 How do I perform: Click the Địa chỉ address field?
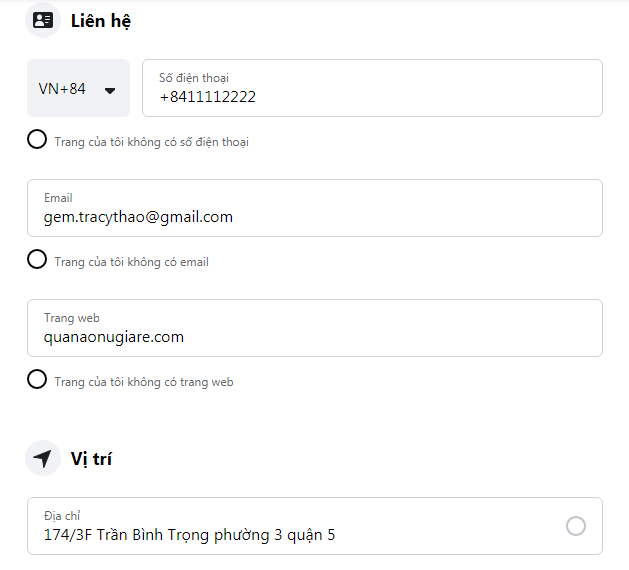tap(315, 526)
